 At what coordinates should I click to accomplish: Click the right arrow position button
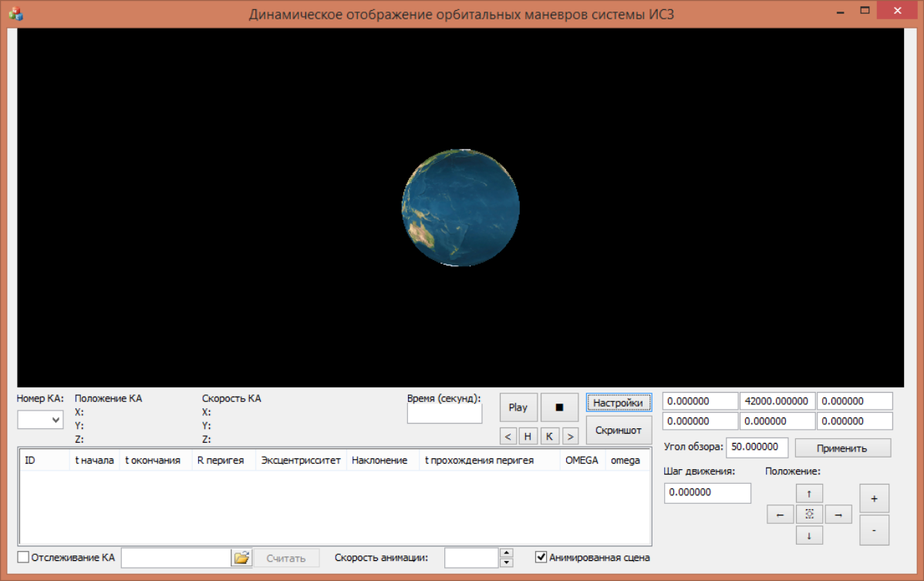point(838,514)
